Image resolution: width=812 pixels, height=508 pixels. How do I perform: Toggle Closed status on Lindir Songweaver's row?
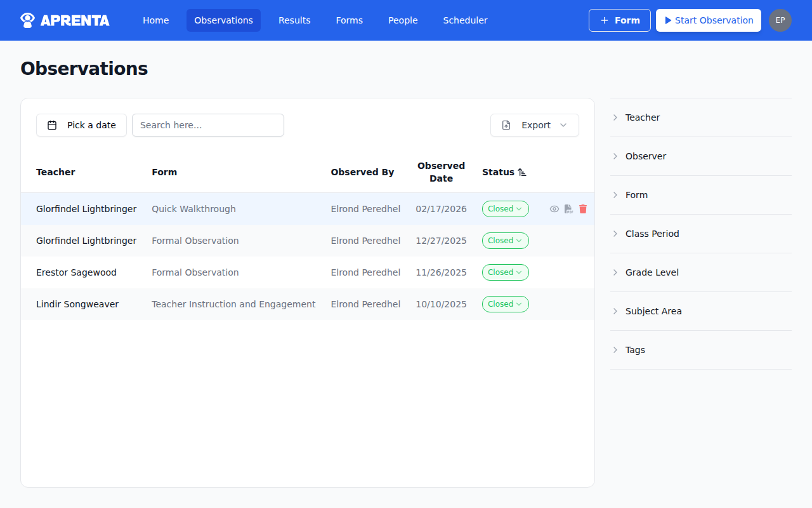505,304
